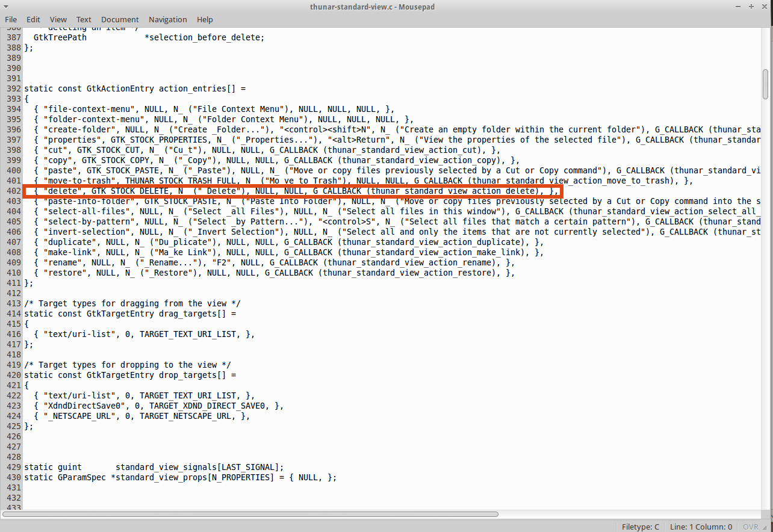Click the "make-link" string on line 408
The width and height of the screenshot is (773, 532).
pos(70,252)
